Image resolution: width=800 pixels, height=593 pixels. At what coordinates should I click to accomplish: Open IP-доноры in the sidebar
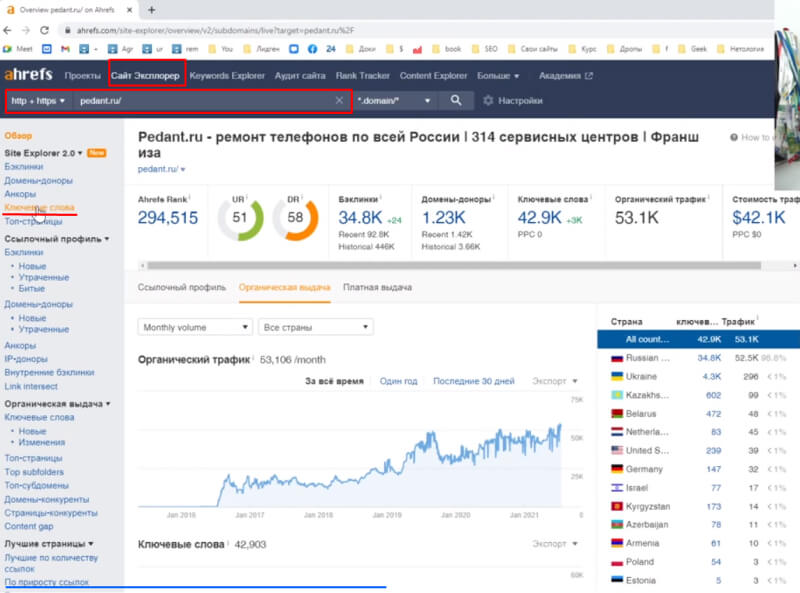[26, 359]
